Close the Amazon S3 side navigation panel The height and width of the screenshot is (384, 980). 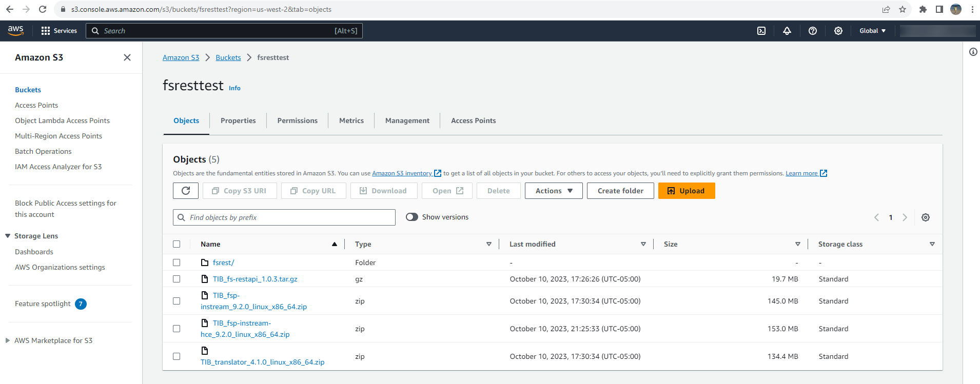(x=127, y=57)
